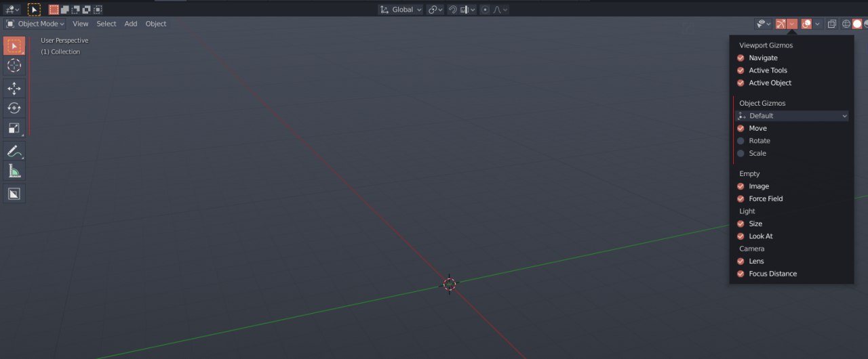Enable Scale object gizmo
The height and width of the screenshot is (359, 868).
pyautogui.click(x=741, y=153)
